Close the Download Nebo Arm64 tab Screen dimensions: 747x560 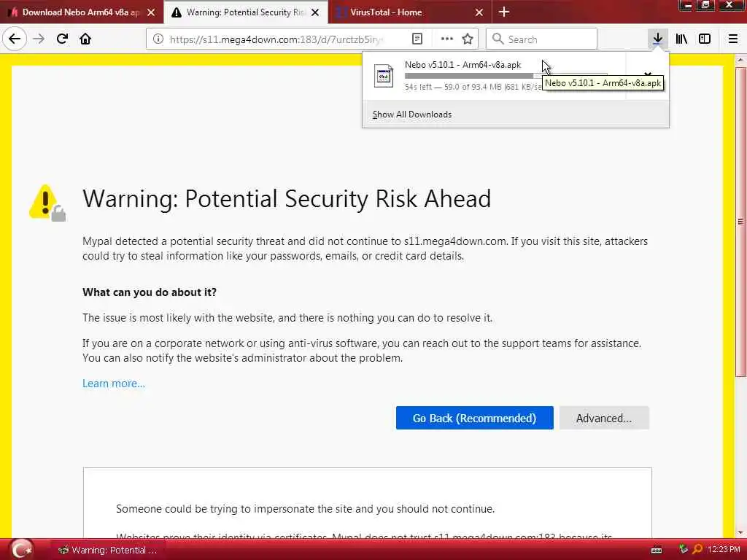tap(151, 12)
